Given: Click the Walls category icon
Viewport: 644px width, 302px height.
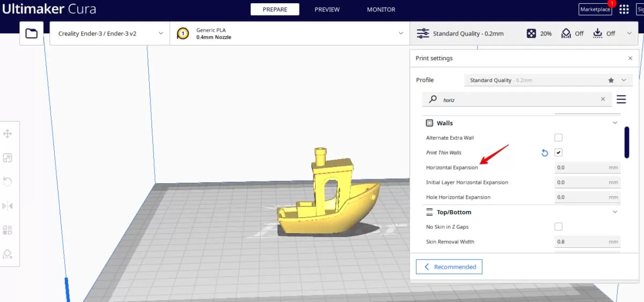Looking at the screenshot, I should 429,123.
